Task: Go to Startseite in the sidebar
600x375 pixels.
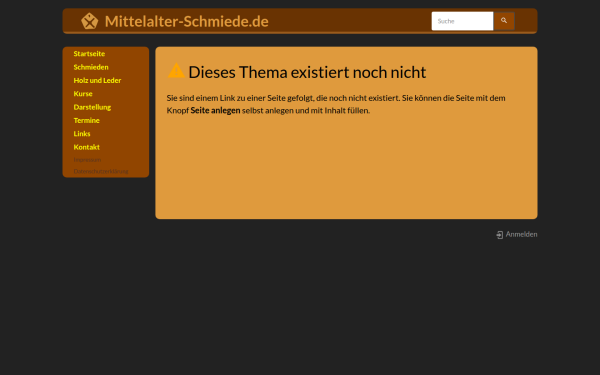Action: tap(89, 54)
